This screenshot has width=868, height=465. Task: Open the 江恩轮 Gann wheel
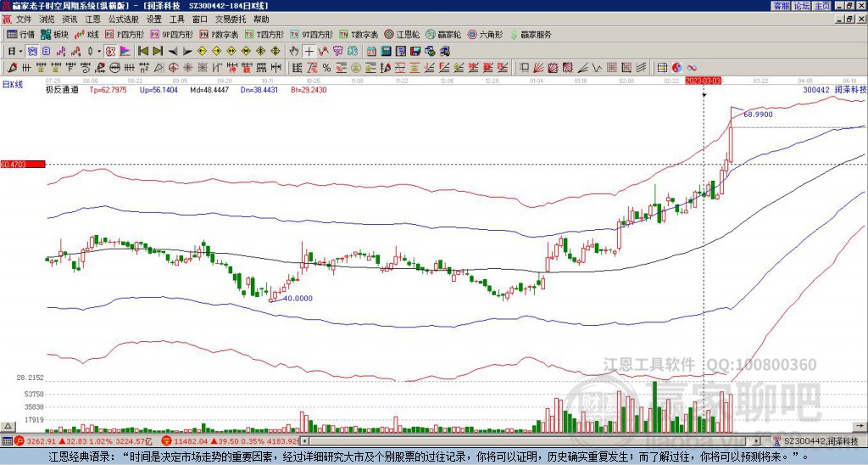(x=402, y=34)
